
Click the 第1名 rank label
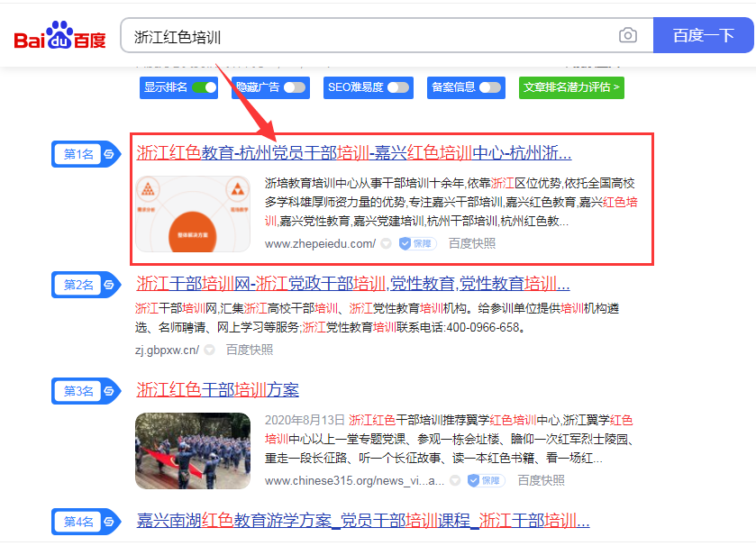pos(78,154)
